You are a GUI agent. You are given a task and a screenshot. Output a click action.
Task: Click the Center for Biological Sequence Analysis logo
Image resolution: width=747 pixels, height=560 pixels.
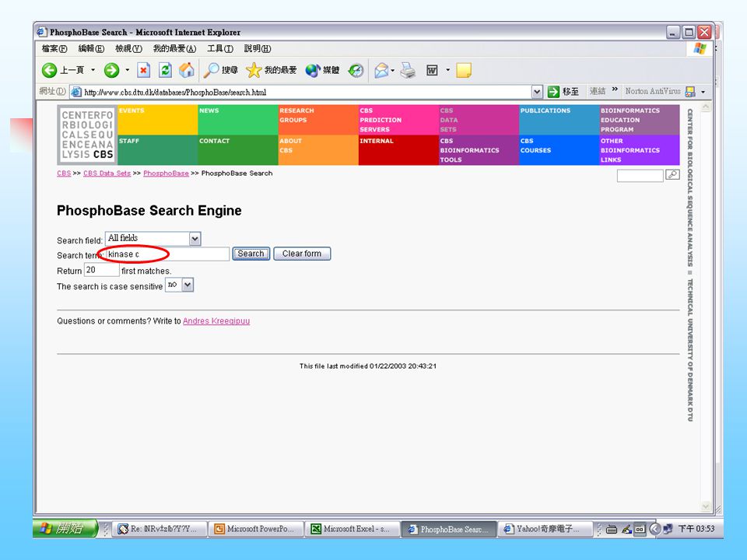pyautogui.click(x=86, y=135)
